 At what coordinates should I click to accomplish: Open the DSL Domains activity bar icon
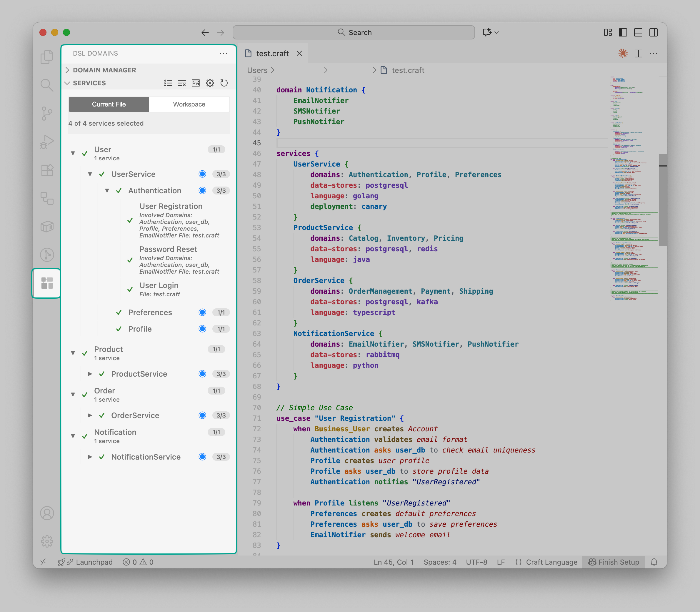(47, 283)
